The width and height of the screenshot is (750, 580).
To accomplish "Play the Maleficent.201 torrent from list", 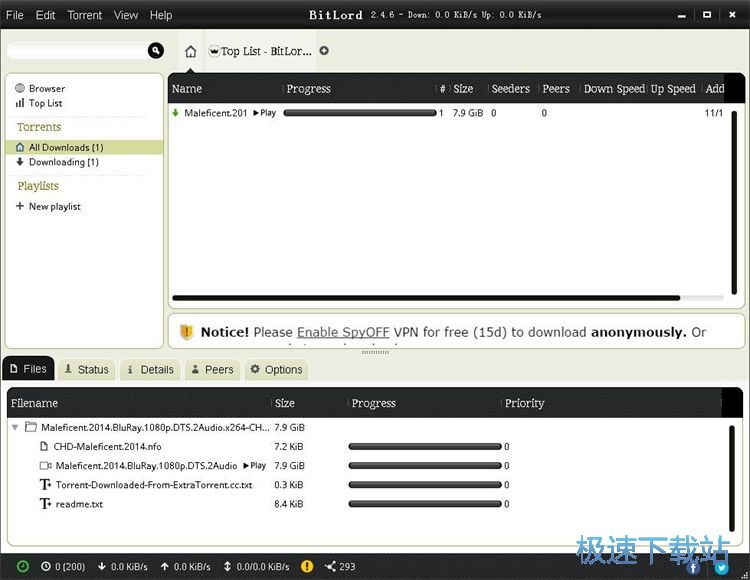I will (265, 113).
